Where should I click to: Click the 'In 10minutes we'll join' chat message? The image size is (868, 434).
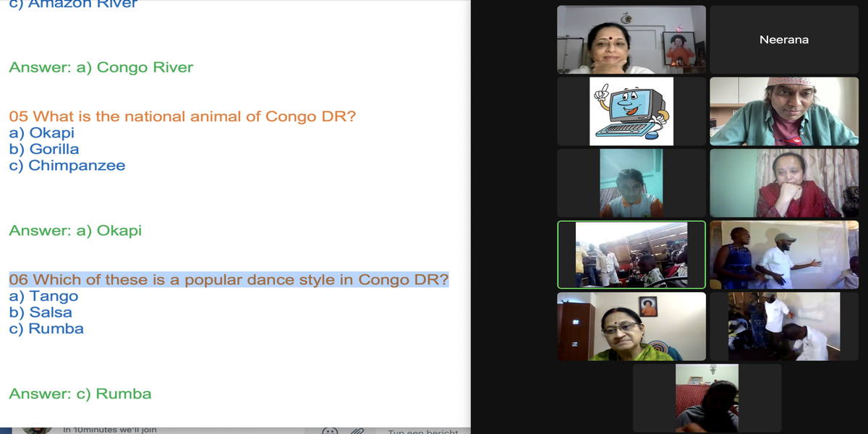(x=110, y=430)
